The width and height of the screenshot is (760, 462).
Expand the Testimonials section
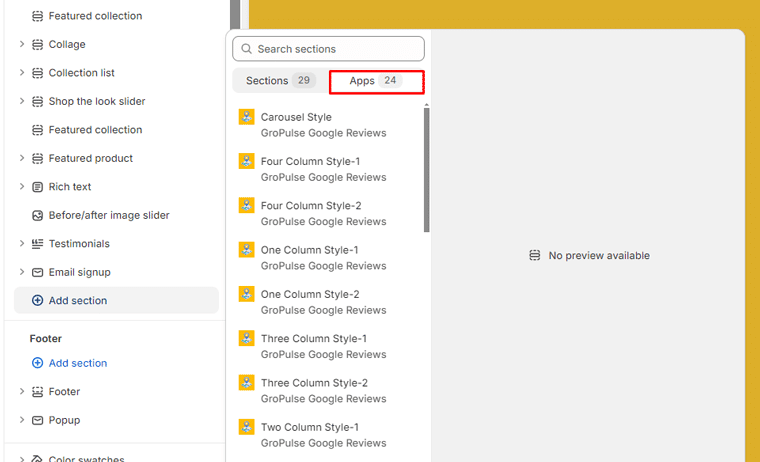click(22, 243)
